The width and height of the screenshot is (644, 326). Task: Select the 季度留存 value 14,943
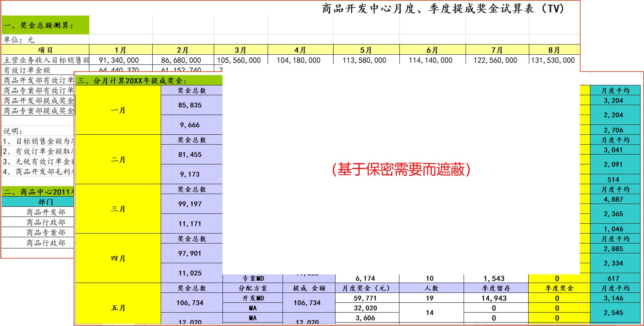point(495,298)
